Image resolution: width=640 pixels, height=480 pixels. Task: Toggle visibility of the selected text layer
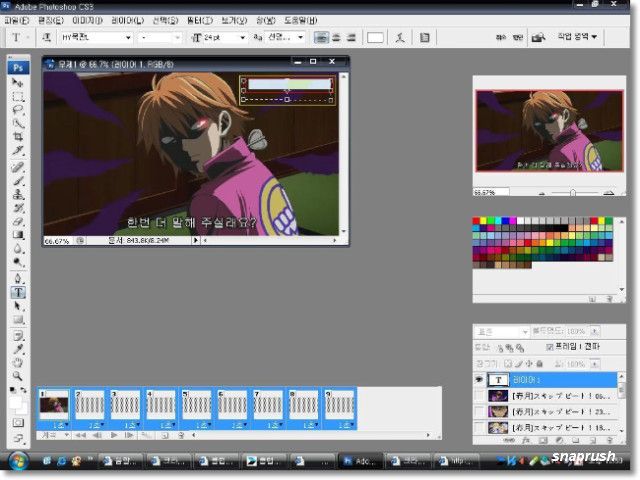[x=479, y=380]
